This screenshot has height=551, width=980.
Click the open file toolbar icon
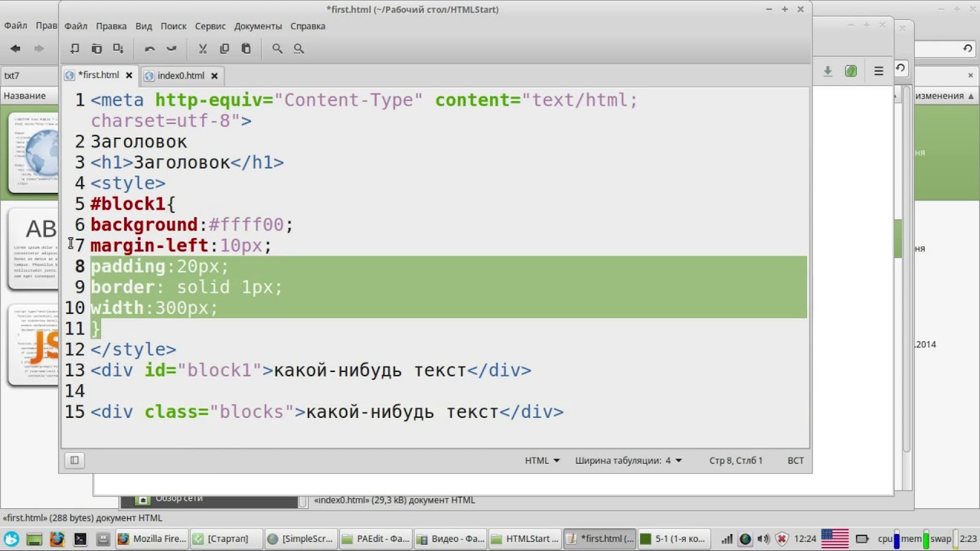pyautogui.click(x=96, y=48)
